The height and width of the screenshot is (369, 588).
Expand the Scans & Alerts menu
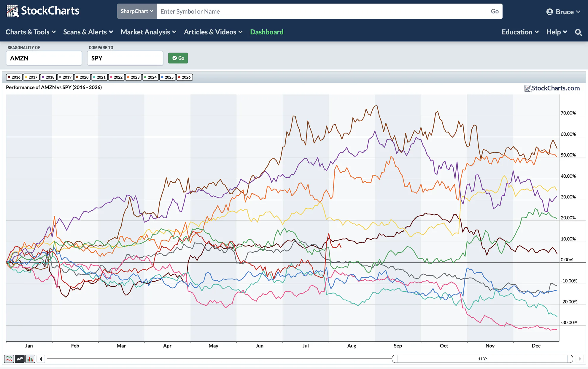(x=88, y=32)
